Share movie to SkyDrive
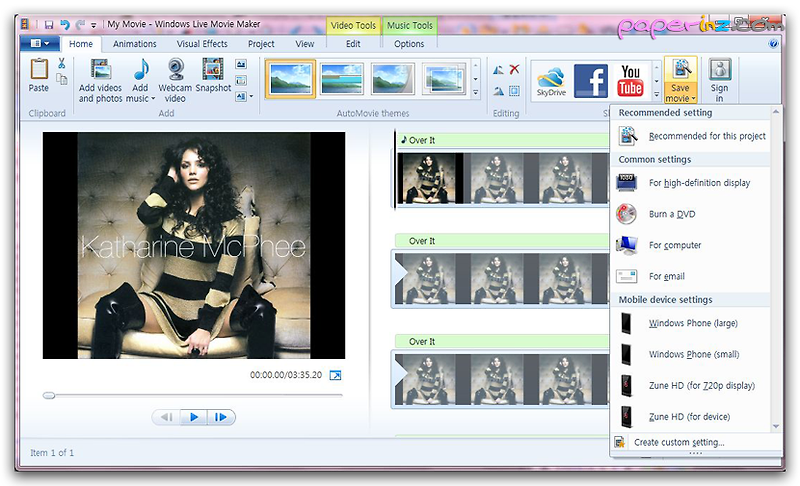 coord(552,81)
